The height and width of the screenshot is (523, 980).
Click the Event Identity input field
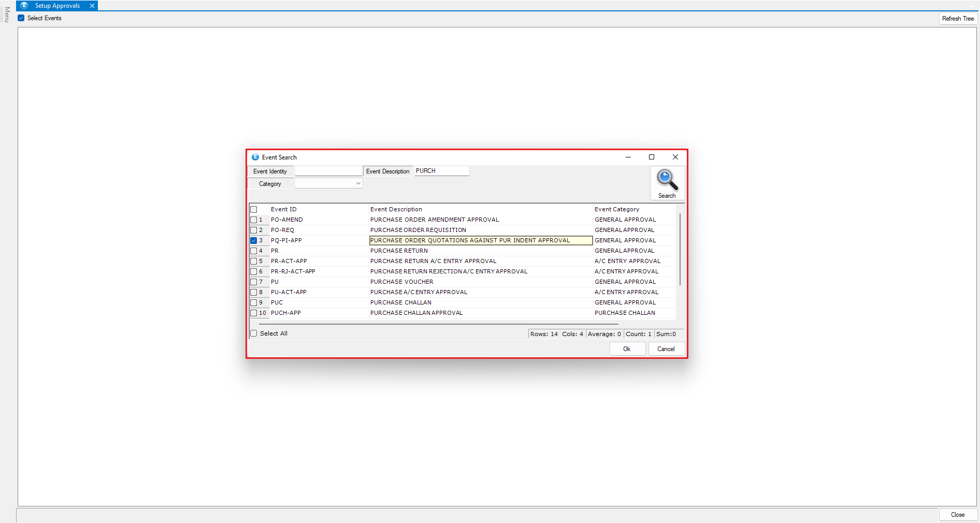coord(328,171)
